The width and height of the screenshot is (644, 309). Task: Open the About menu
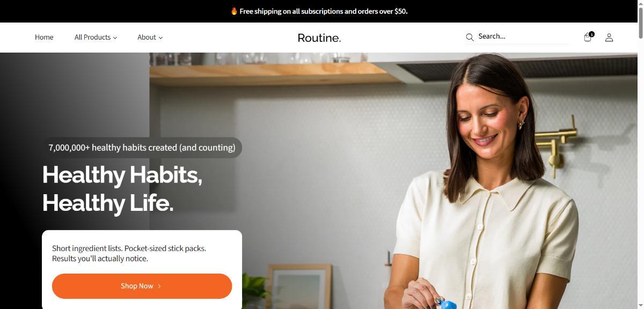(150, 37)
